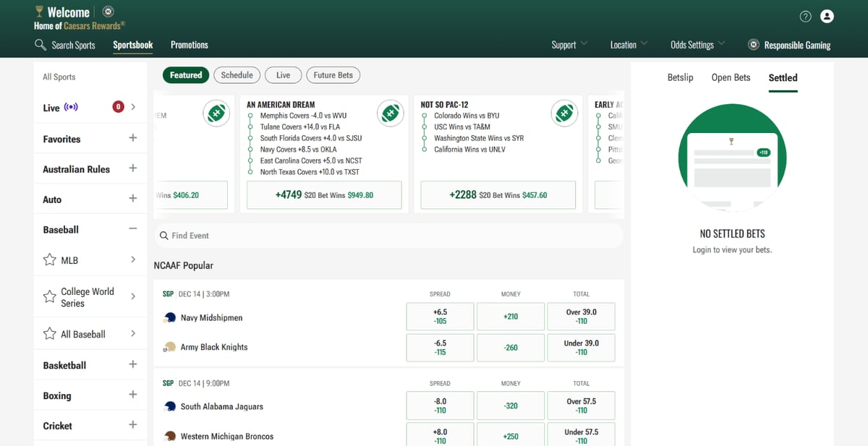Screen dimensions: 868x446
Task: Expand the Australian Rules section
Action: [x=132, y=168]
